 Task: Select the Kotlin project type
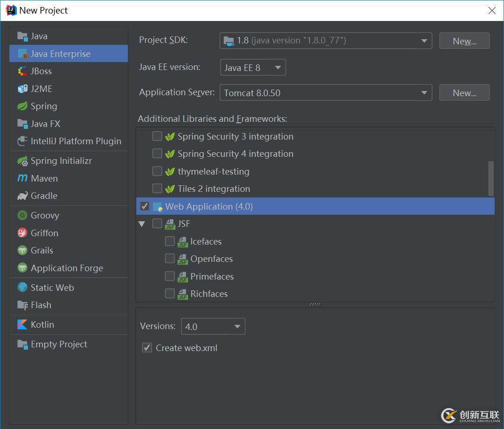pyautogui.click(x=69, y=325)
